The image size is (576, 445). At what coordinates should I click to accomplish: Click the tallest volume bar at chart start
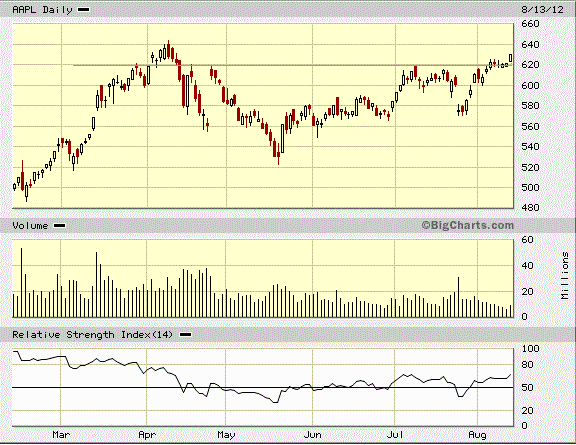pos(21,283)
